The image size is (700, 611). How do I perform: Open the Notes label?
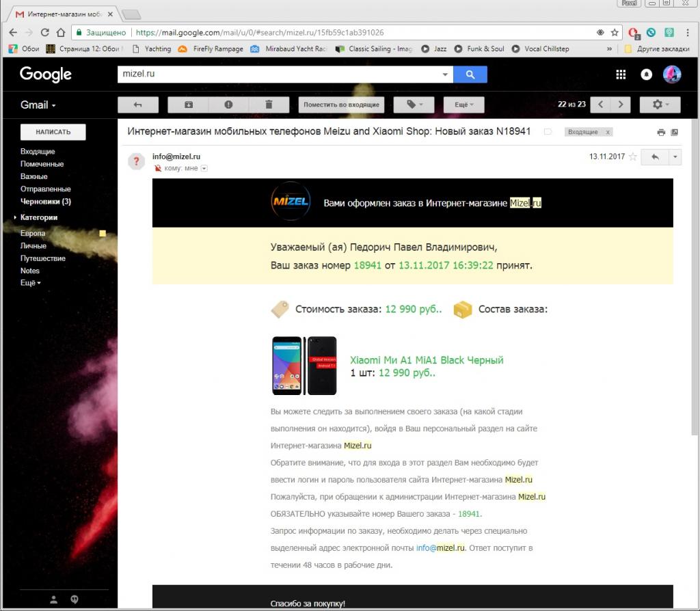30,271
